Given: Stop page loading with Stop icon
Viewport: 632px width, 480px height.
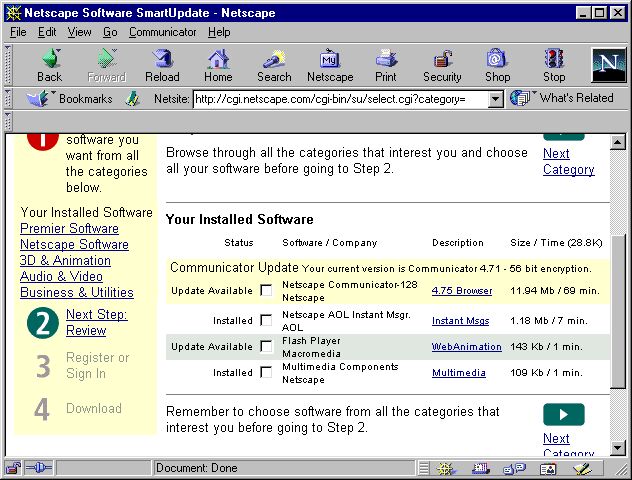Looking at the screenshot, I should pyautogui.click(x=554, y=65).
